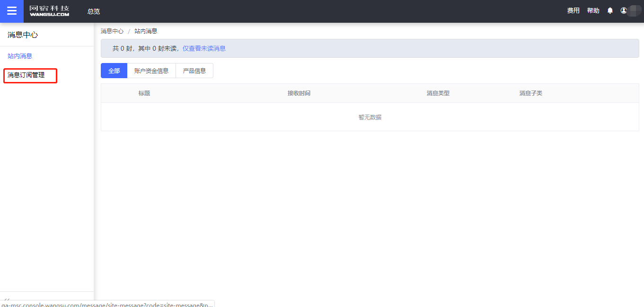This screenshot has width=644, height=307.
Task: Click the Wangsu logo in header
Action: 49,11
